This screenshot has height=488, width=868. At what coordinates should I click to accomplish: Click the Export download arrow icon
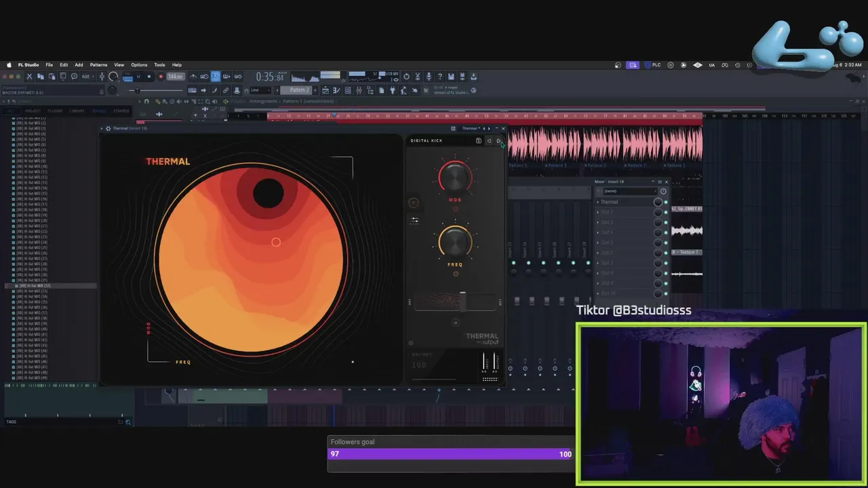[x=473, y=77]
